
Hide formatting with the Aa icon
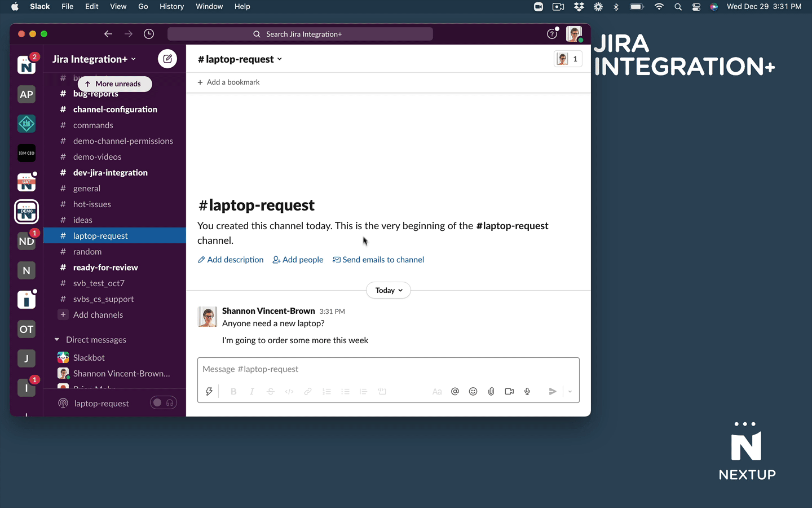pos(437,391)
